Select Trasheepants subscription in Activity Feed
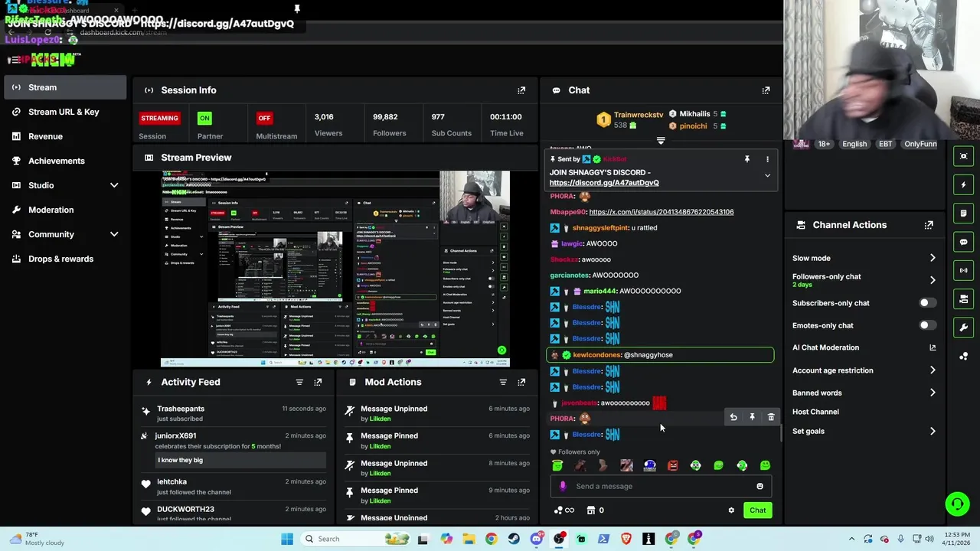980x551 pixels. (234, 413)
